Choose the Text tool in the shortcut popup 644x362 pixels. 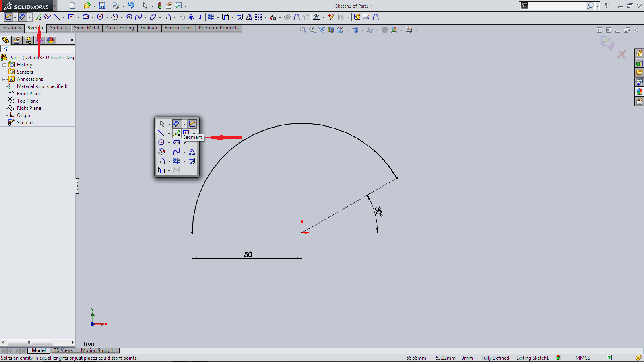click(192, 152)
